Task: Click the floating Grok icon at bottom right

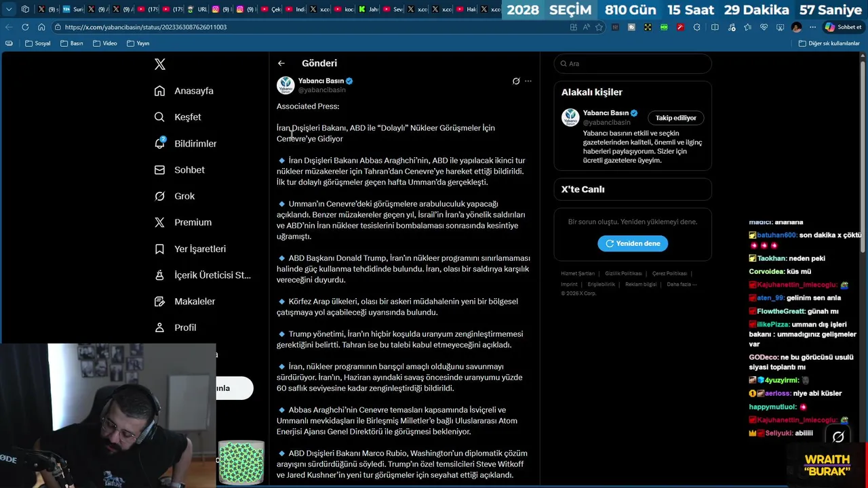Action: point(838,437)
